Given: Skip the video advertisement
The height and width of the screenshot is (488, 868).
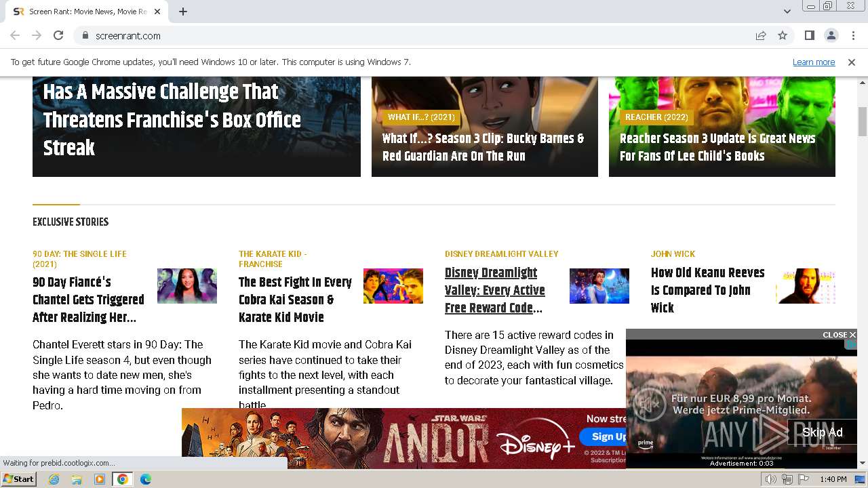Looking at the screenshot, I should (x=822, y=432).
